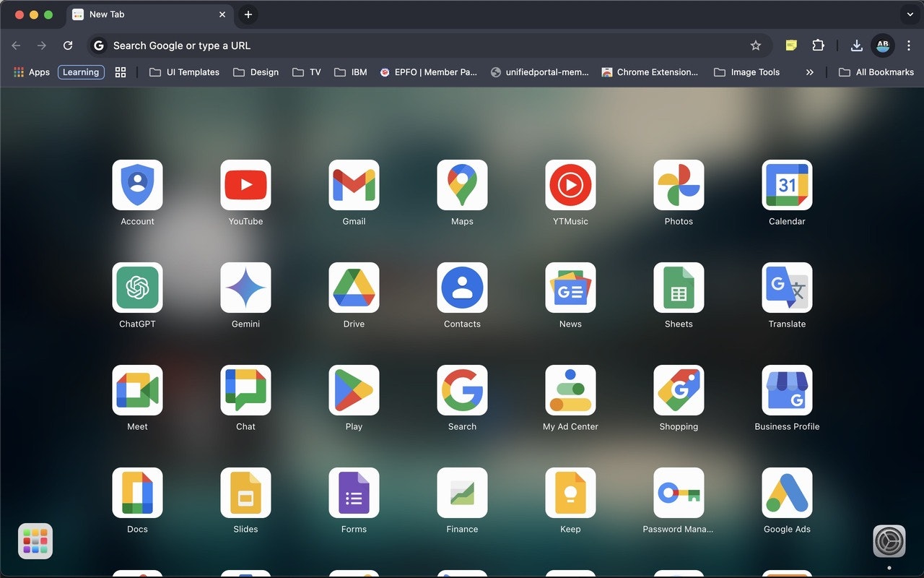This screenshot has width=924, height=578.
Task: Select the New Tab tab
Action: [149, 14]
